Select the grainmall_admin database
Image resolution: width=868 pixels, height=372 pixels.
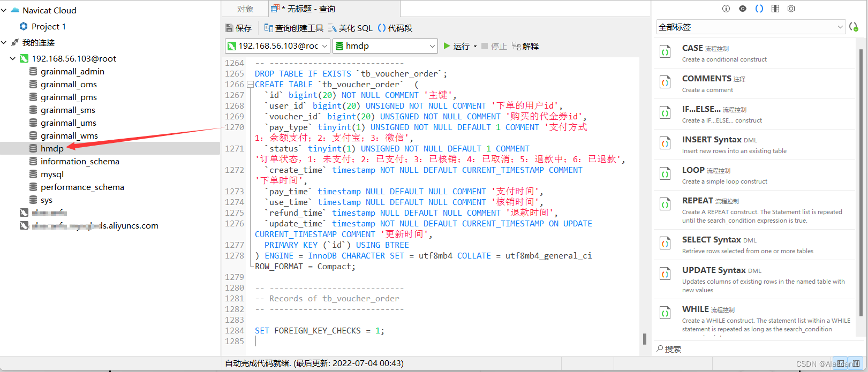pos(72,71)
